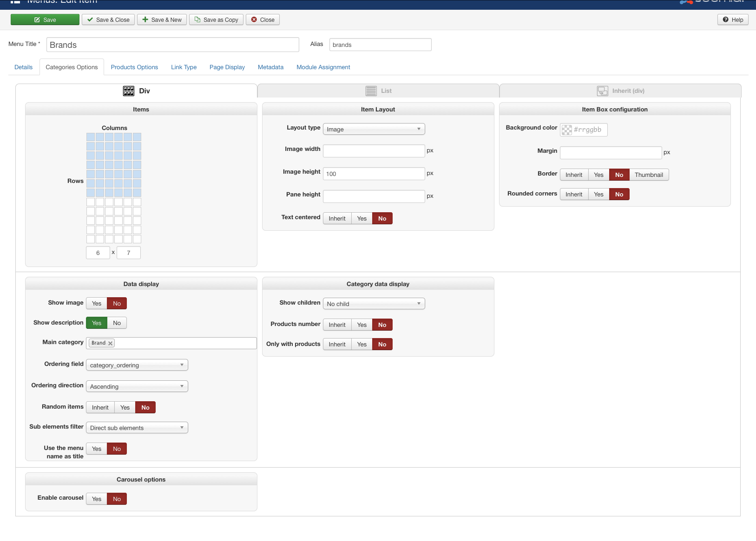This screenshot has height=541, width=756.
Task: Enable carousel by selecting Yes
Action: coord(97,499)
